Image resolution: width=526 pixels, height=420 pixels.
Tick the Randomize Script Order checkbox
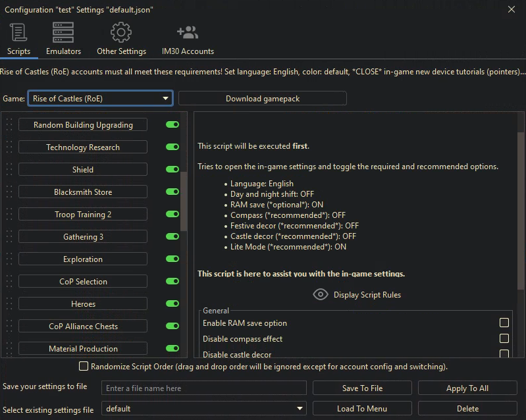click(x=84, y=366)
